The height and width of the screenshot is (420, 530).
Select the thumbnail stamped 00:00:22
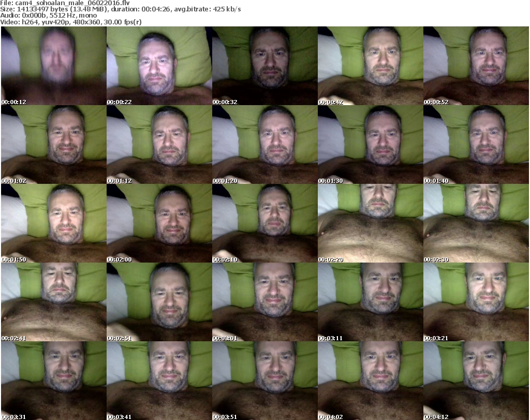pyautogui.click(x=159, y=66)
